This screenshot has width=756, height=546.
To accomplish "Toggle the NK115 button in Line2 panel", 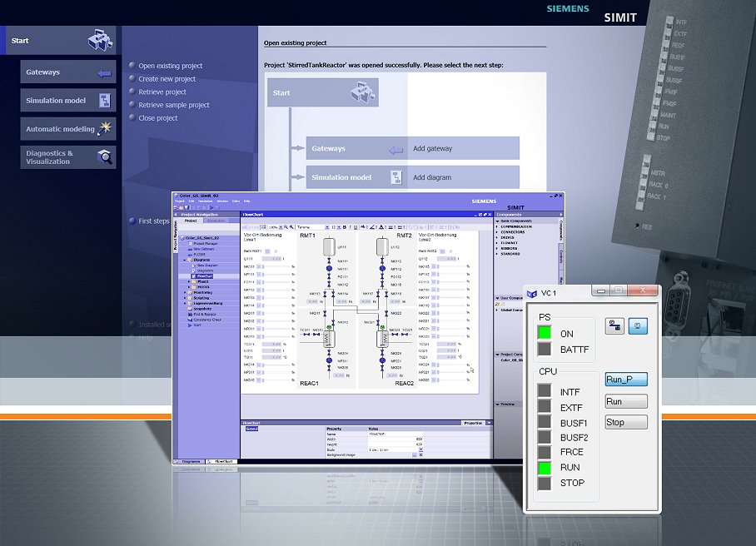I will [434, 266].
